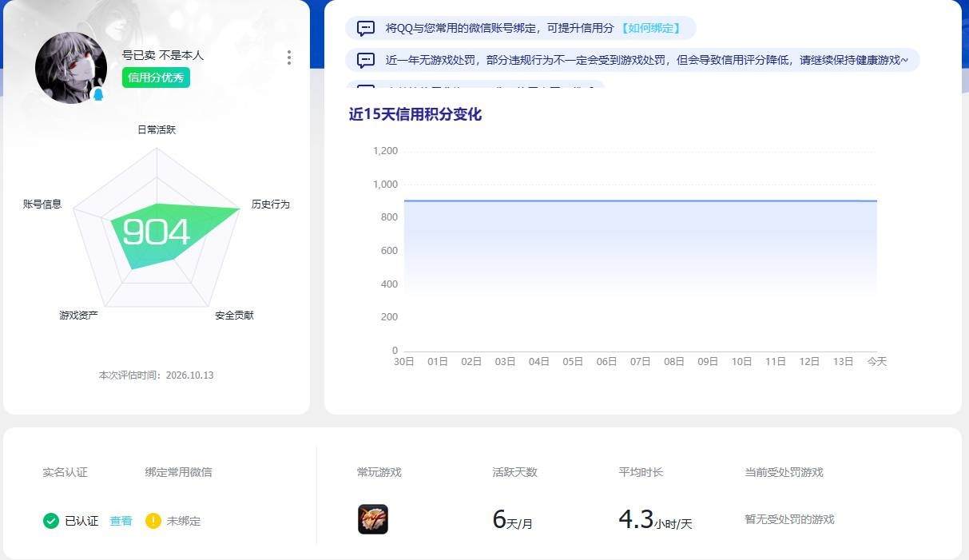Click the 账号信息 radar label
969x560 pixels.
(42, 205)
